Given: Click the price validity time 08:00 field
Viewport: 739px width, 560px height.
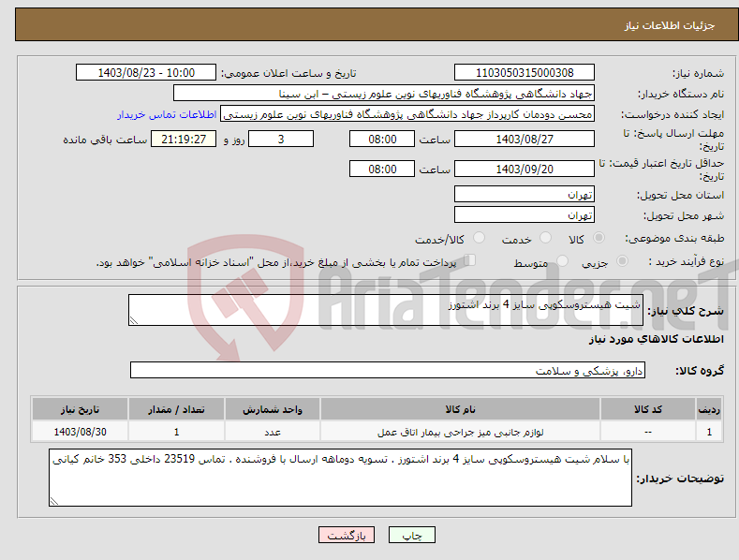Looking at the screenshot, I should click(382, 169).
